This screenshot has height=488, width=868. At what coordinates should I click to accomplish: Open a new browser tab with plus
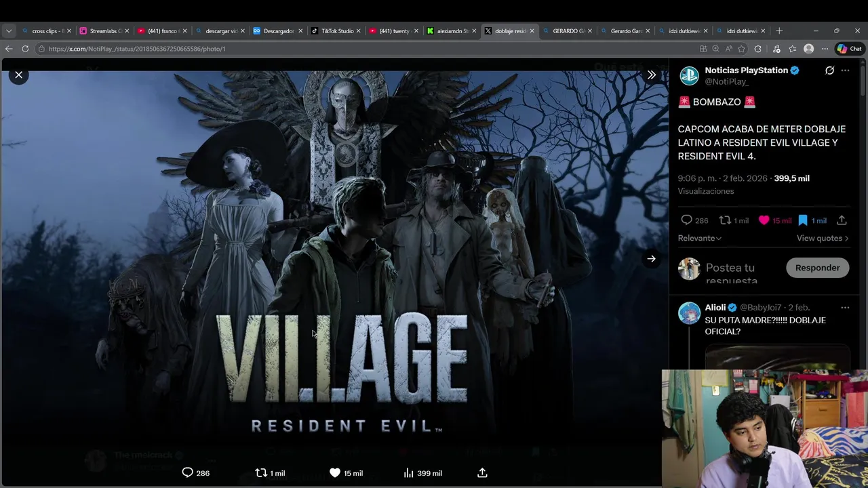pyautogui.click(x=779, y=30)
